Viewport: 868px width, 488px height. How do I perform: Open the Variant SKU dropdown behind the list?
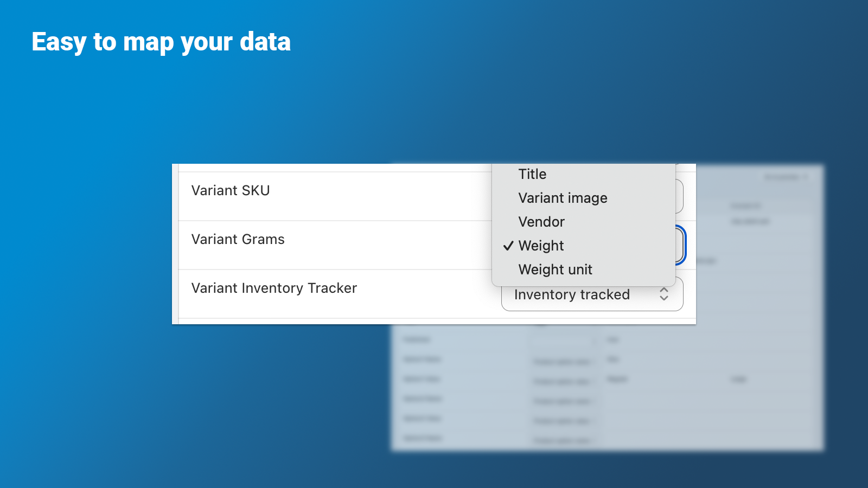(x=679, y=196)
